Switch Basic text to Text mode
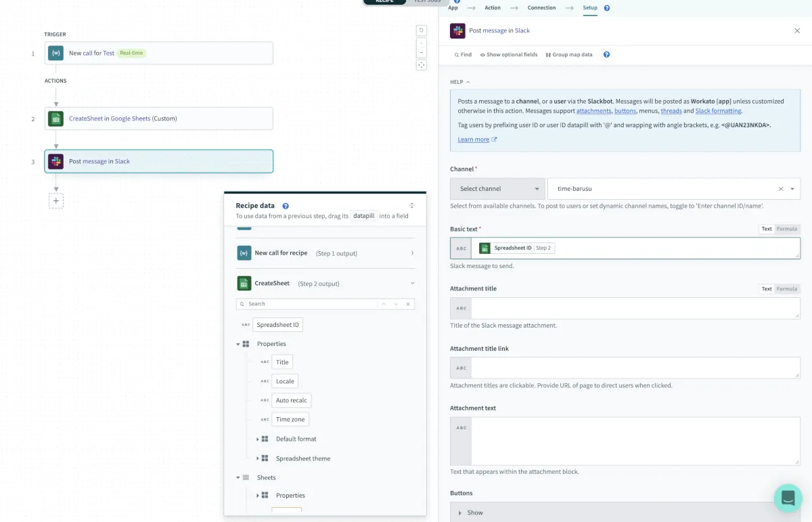Image resolution: width=812 pixels, height=522 pixels. pos(767,229)
